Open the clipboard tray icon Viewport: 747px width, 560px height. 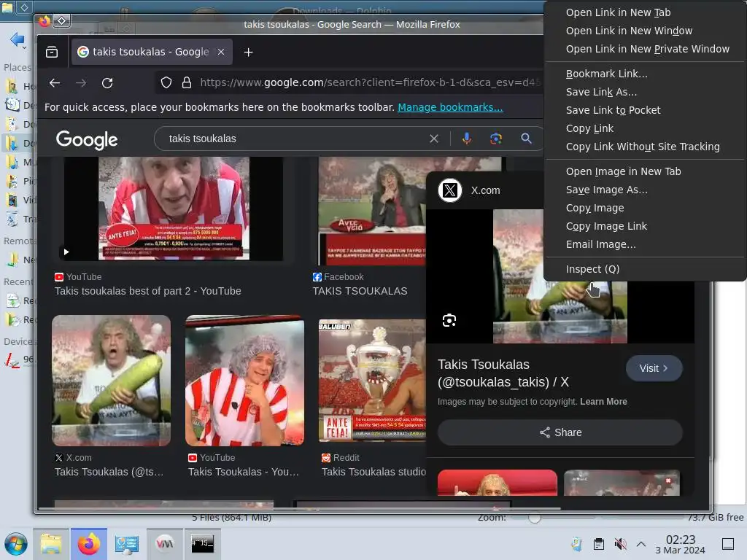(x=599, y=544)
